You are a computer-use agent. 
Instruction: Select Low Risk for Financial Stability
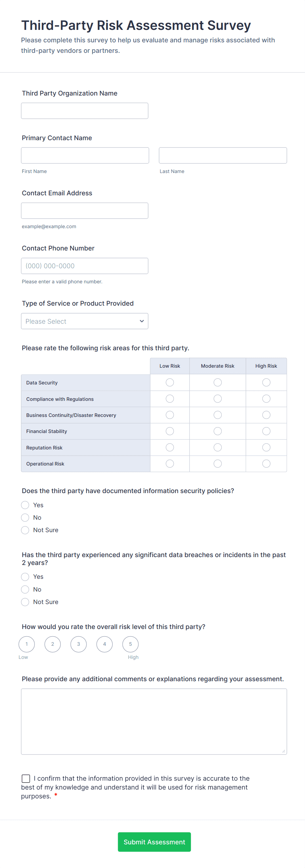(170, 431)
